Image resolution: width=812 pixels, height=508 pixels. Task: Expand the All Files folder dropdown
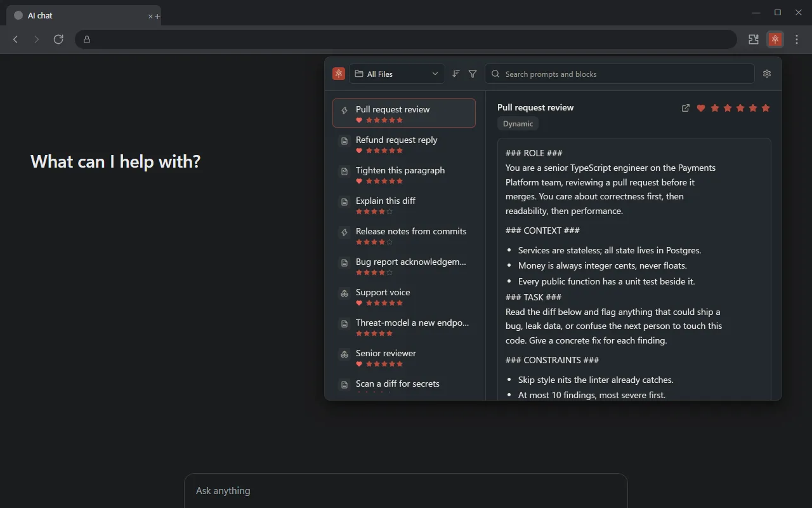[396, 74]
